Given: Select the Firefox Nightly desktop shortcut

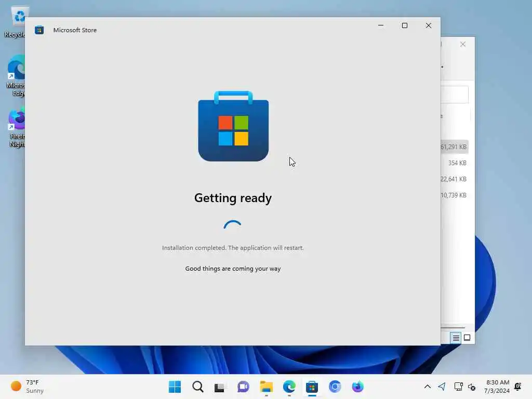Looking at the screenshot, I should coord(17,127).
